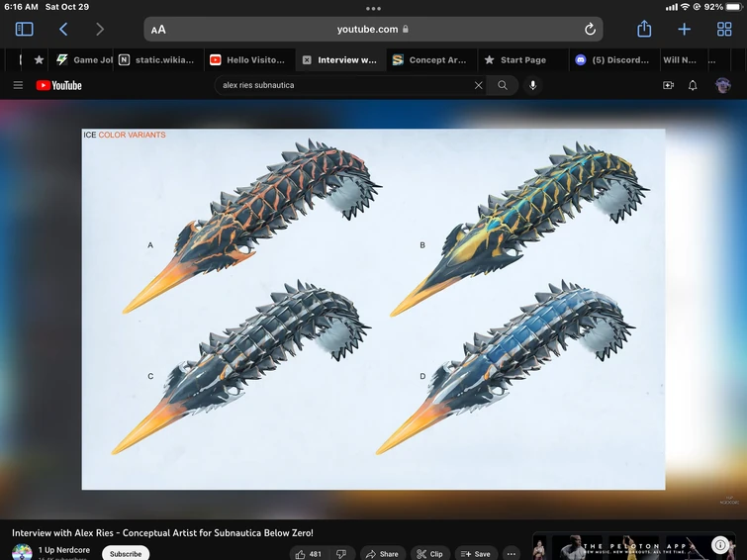Click the video title text
The height and width of the screenshot is (560, 747).
click(162, 533)
